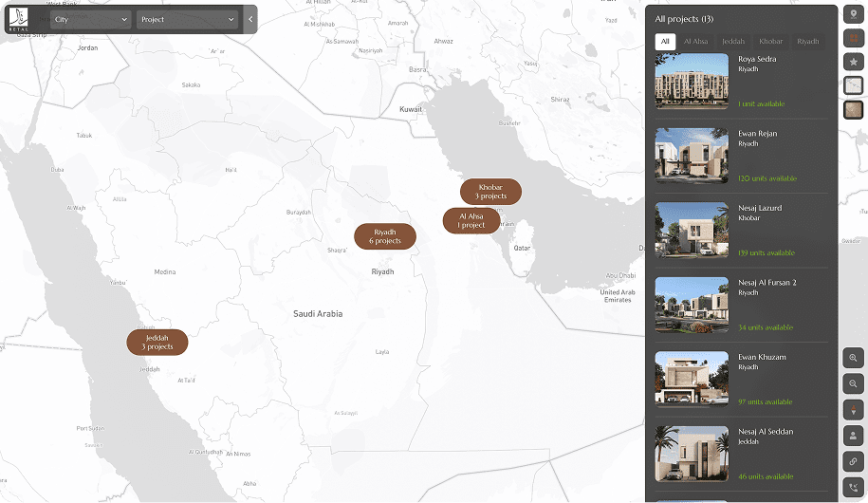The height and width of the screenshot is (503, 868).
Task: Zoom in using the magnifier plus icon
Action: tap(854, 359)
